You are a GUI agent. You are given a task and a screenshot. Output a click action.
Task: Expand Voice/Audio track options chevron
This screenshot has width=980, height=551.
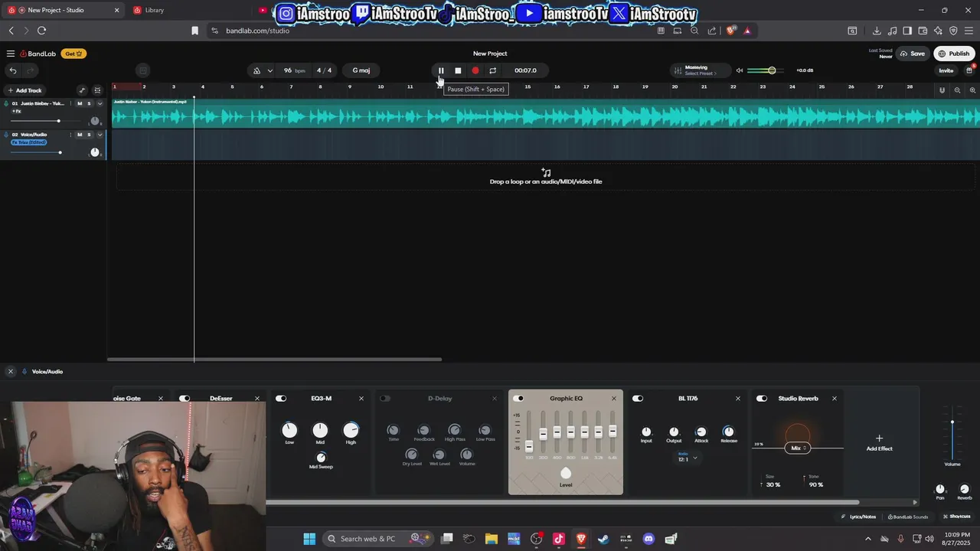[x=100, y=135]
